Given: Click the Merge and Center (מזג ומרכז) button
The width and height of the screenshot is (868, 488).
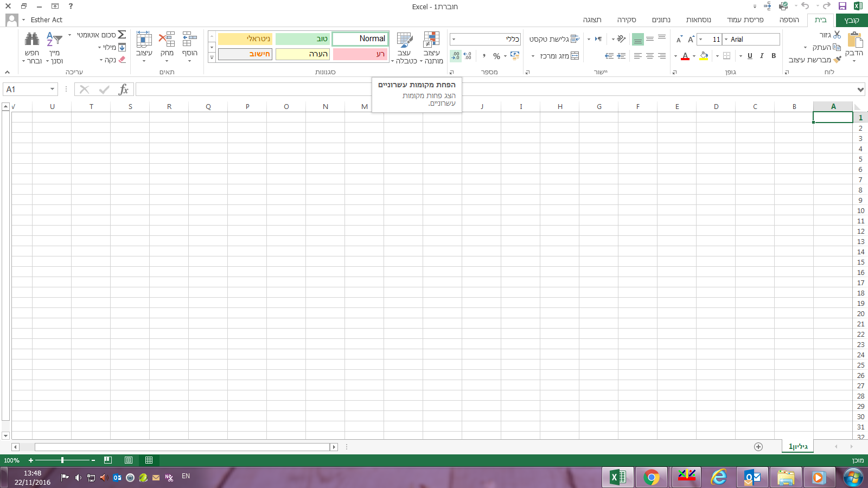Looking at the screenshot, I should 559,56.
